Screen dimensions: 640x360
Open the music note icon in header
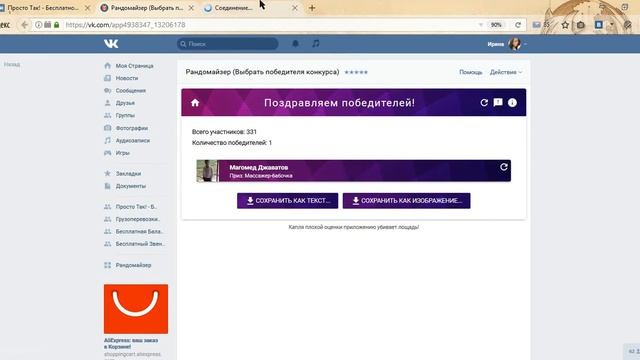tap(316, 43)
